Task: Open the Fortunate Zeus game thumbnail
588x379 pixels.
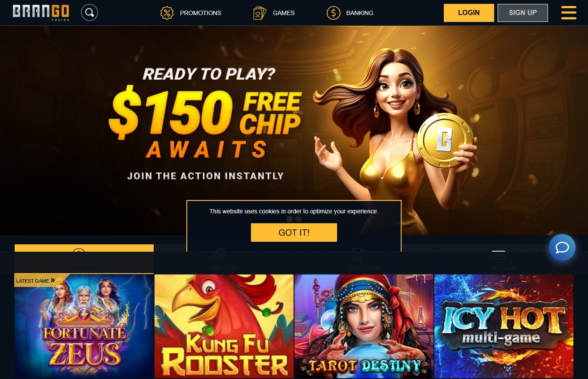Action: click(x=84, y=327)
